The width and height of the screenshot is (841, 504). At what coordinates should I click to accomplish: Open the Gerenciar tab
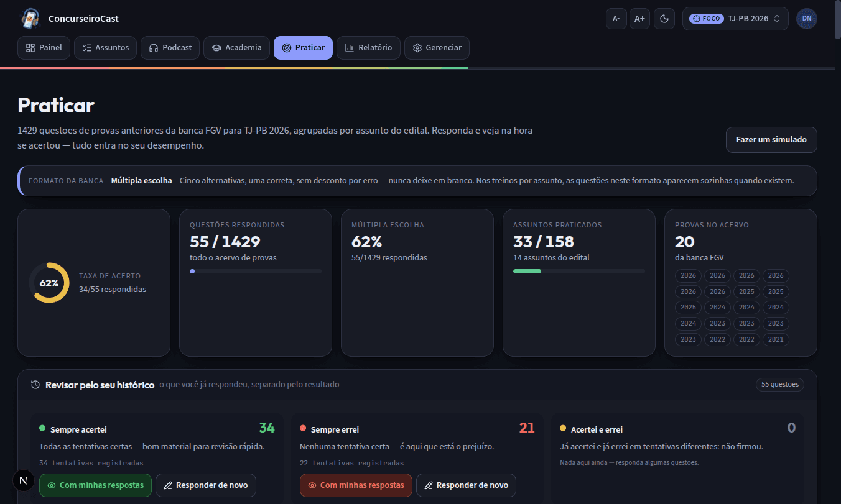coord(437,48)
